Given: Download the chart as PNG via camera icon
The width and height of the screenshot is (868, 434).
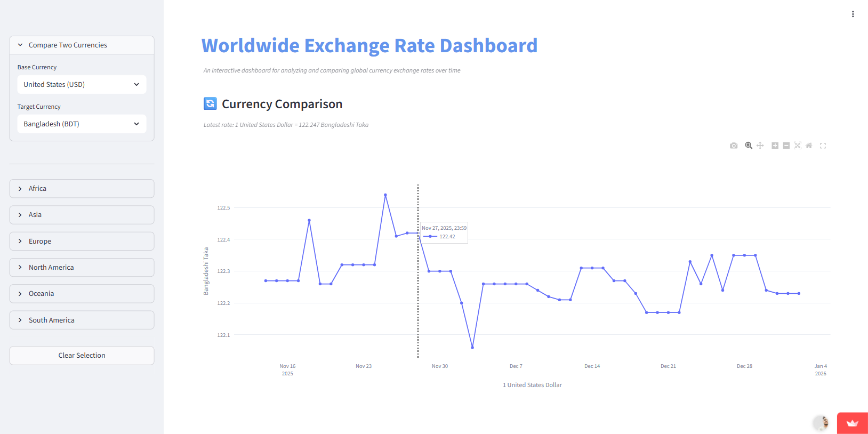Looking at the screenshot, I should pyautogui.click(x=734, y=146).
